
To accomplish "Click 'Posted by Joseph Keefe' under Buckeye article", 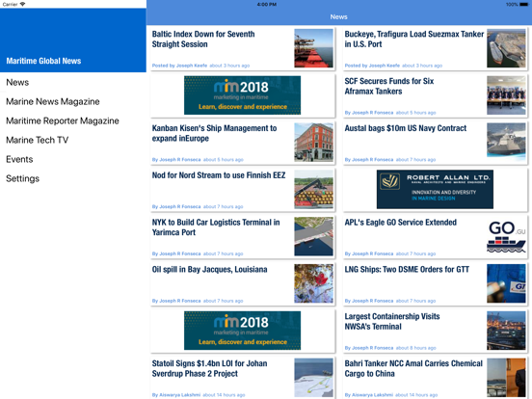I will click(x=372, y=66).
